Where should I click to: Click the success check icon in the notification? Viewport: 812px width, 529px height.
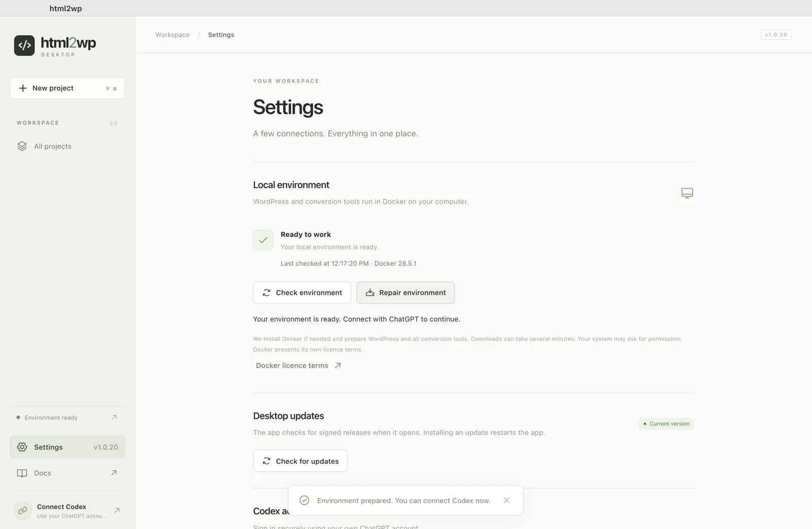[x=304, y=500]
